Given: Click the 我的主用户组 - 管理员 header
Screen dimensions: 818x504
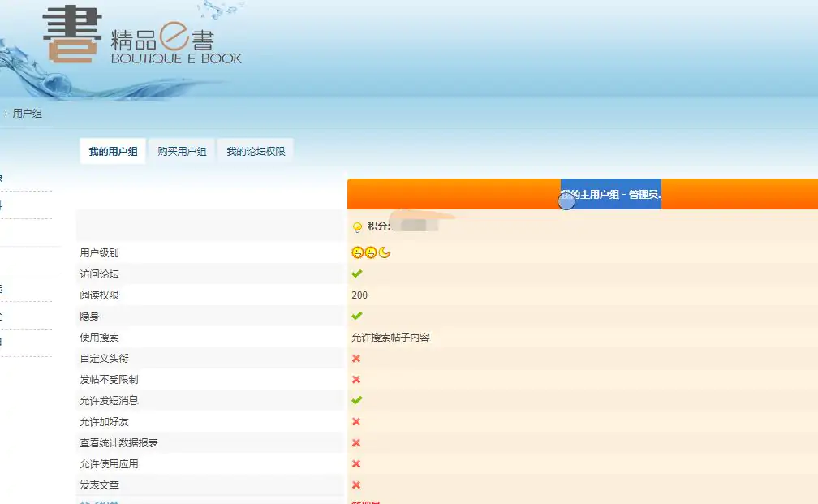Looking at the screenshot, I should pos(611,195).
